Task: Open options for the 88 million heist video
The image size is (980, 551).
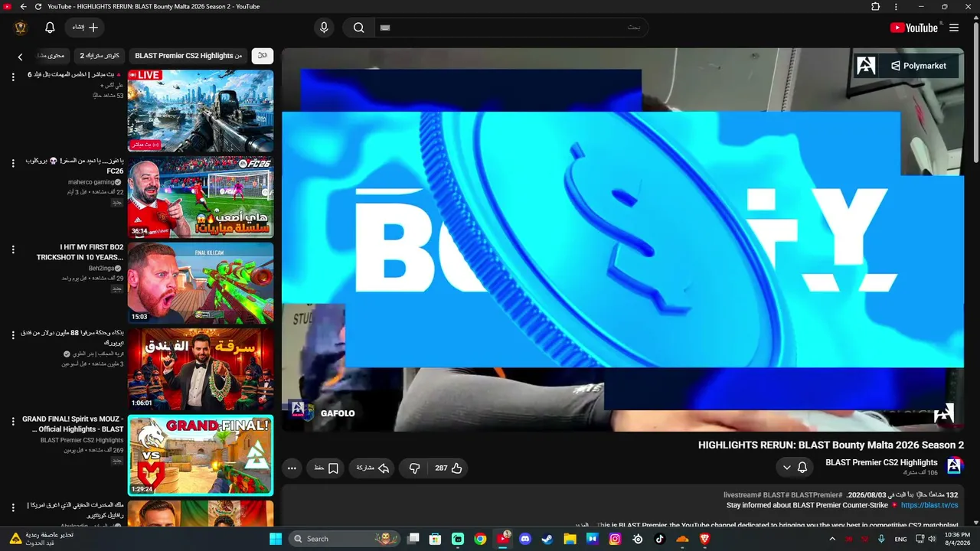Action: [13, 335]
